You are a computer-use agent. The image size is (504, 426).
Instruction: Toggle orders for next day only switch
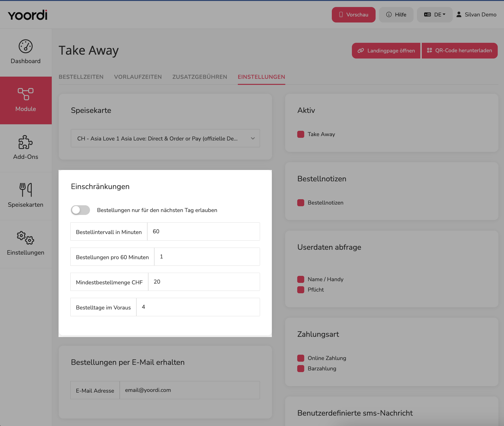point(80,210)
